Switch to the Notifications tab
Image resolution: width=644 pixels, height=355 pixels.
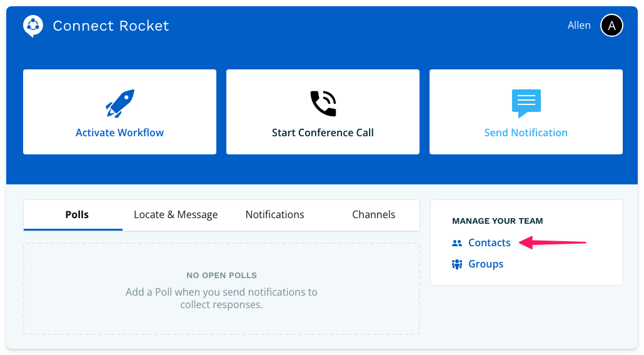tap(274, 214)
